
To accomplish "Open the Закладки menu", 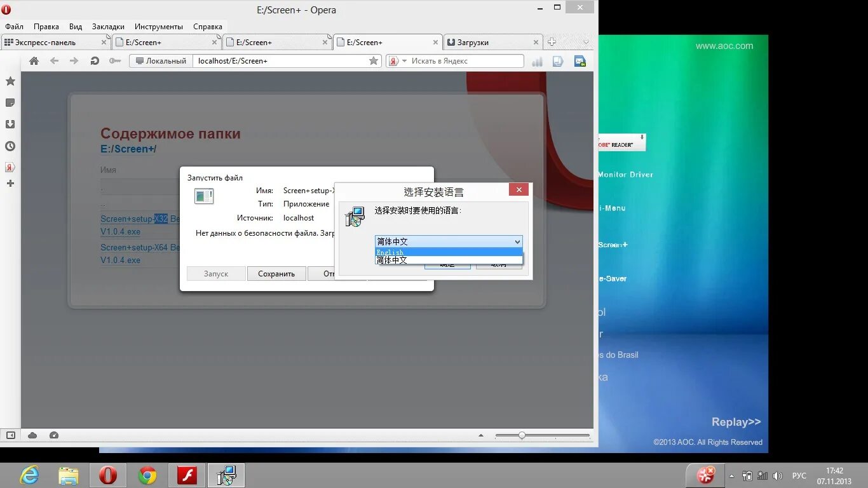I will pyautogui.click(x=108, y=27).
